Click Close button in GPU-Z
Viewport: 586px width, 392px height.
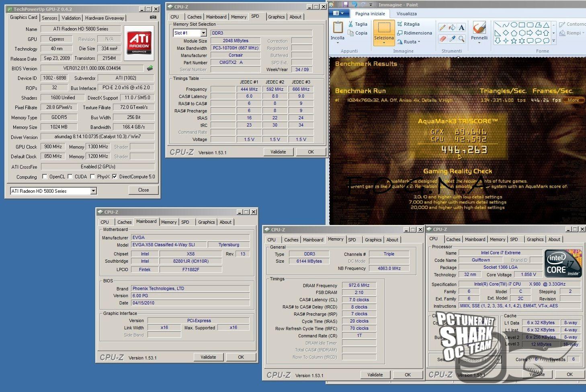[143, 190]
